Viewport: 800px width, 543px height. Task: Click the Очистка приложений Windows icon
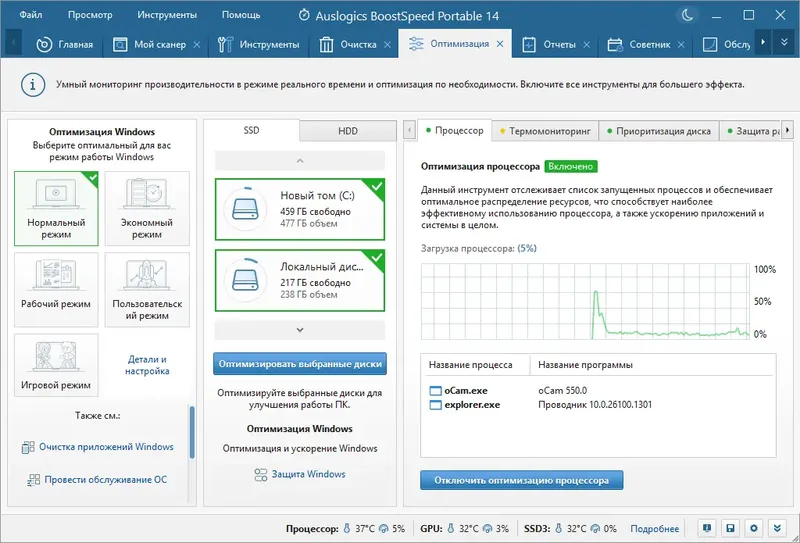point(28,448)
